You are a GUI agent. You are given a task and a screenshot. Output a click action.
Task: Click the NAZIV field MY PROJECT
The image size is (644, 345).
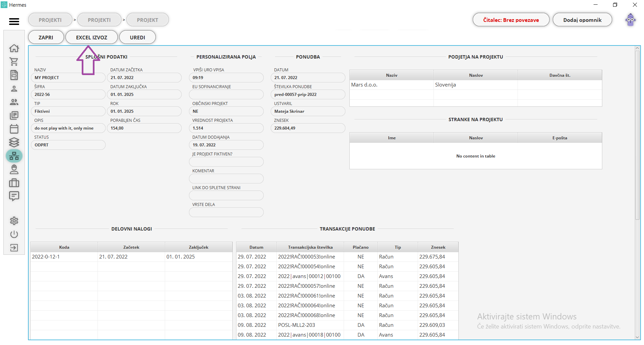tap(68, 78)
